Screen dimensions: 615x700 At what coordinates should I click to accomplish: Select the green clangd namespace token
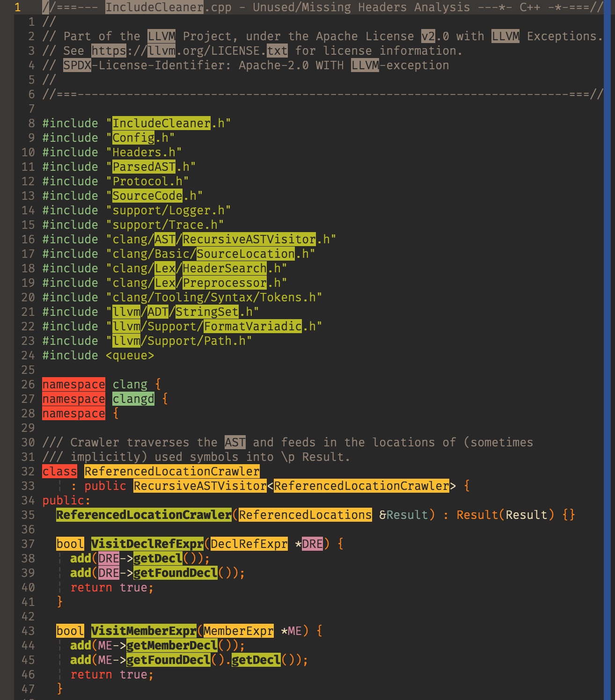click(x=133, y=399)
